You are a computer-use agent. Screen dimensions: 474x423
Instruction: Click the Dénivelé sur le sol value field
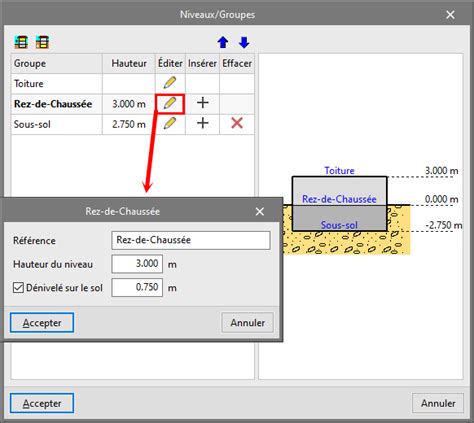tap(137, 287)
